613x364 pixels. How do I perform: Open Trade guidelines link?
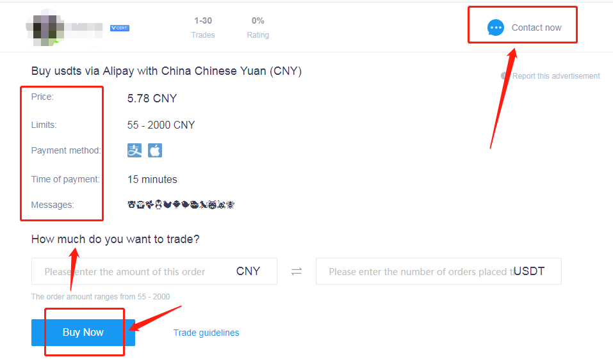206,333
